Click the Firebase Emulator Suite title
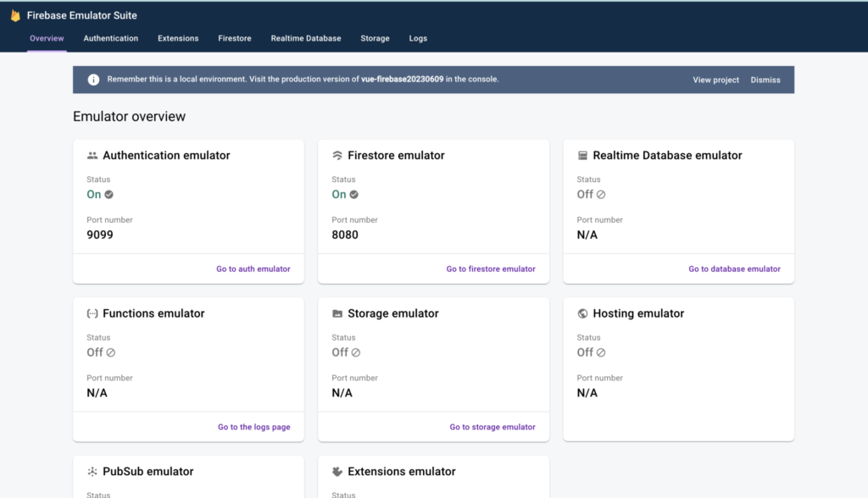868x498 pixels. coord(82,15)
